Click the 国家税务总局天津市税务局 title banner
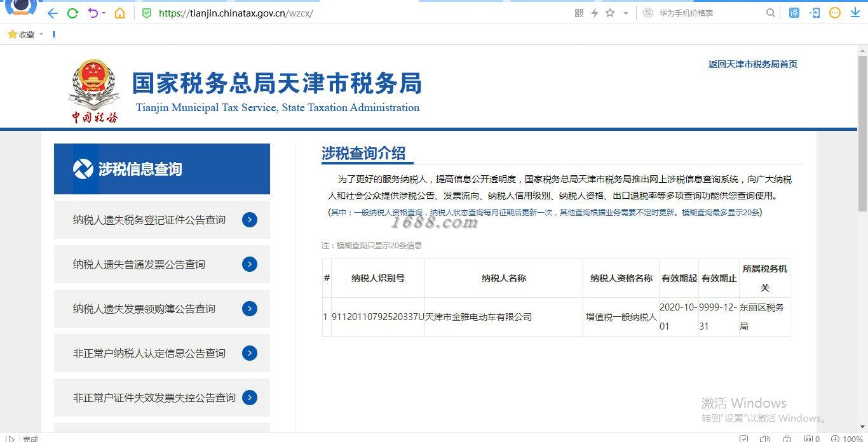 click(277, 84)
